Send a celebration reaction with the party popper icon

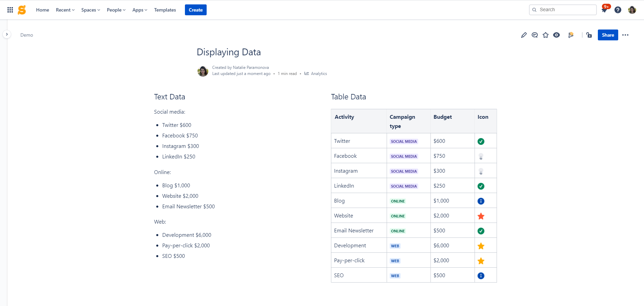click(571, 35)
